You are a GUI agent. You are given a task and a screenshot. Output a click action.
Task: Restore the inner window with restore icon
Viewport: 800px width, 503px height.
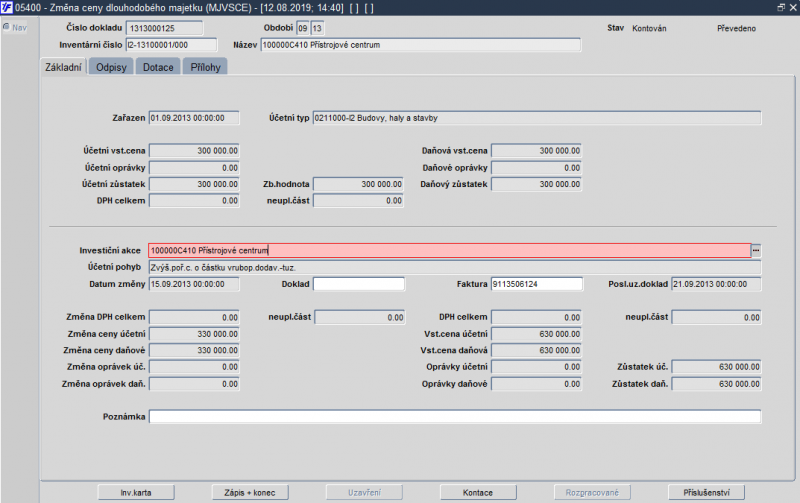click(x=781, y=7)
